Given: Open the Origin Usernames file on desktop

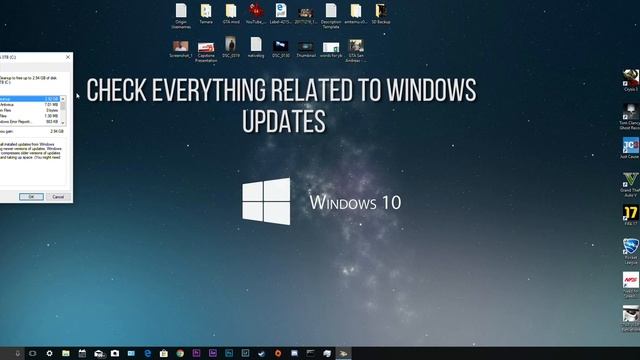Looking at the screenshot, I should 181,16.
